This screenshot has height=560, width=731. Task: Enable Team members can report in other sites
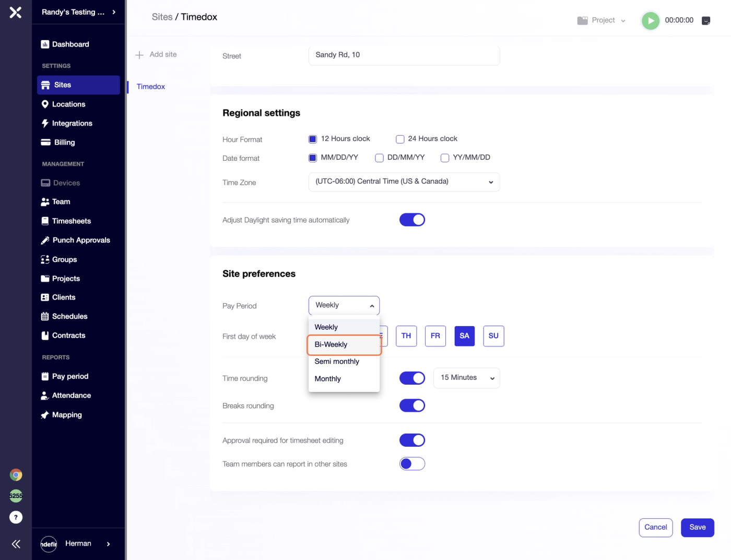412,464
